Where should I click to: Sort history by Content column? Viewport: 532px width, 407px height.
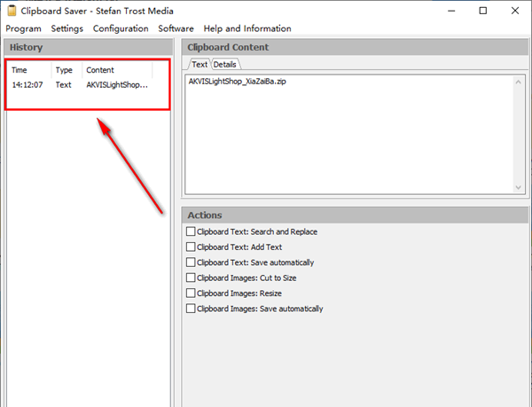tap(117, 70)
